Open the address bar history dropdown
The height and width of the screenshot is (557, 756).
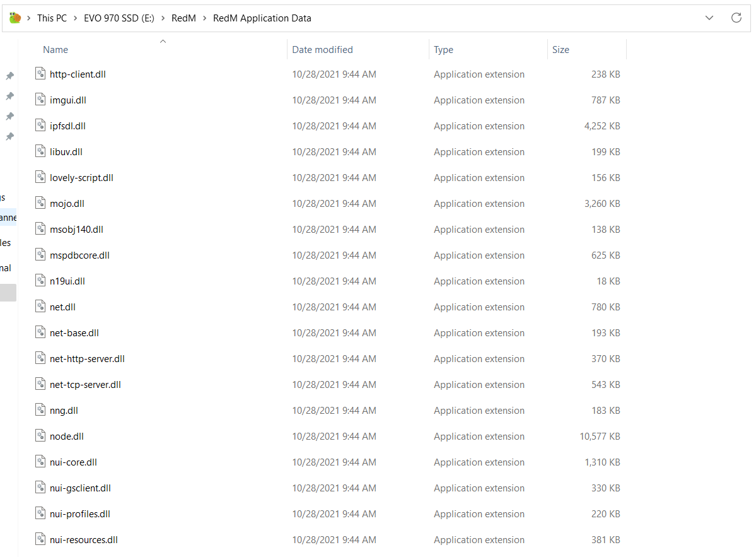(709, 18)
